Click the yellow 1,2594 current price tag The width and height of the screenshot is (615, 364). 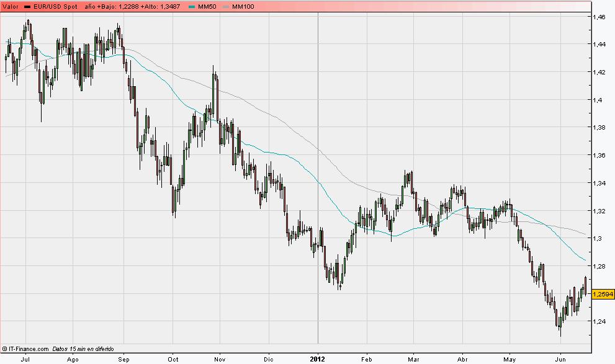pyautogui.click(x=603, y=294)
